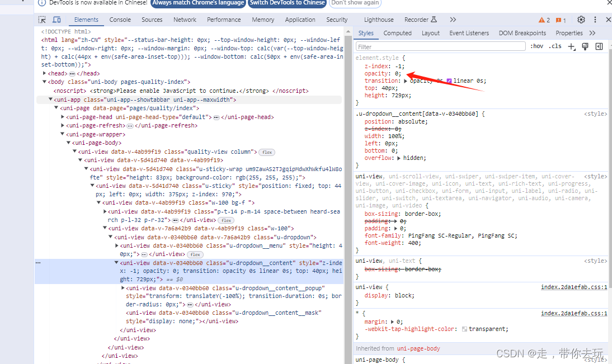Toggle the .cls class editor
Screen dimensions: 612x364
click(555, 46)
